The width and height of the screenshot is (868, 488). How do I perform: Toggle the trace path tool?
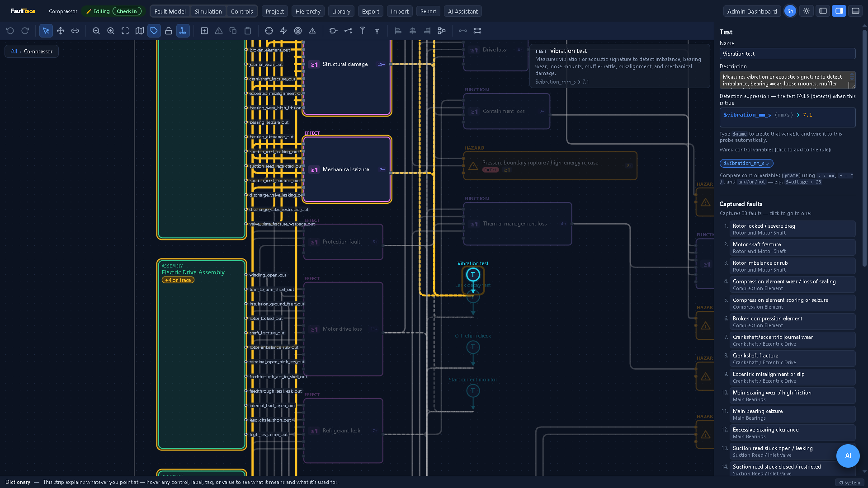tap(183, 31)
